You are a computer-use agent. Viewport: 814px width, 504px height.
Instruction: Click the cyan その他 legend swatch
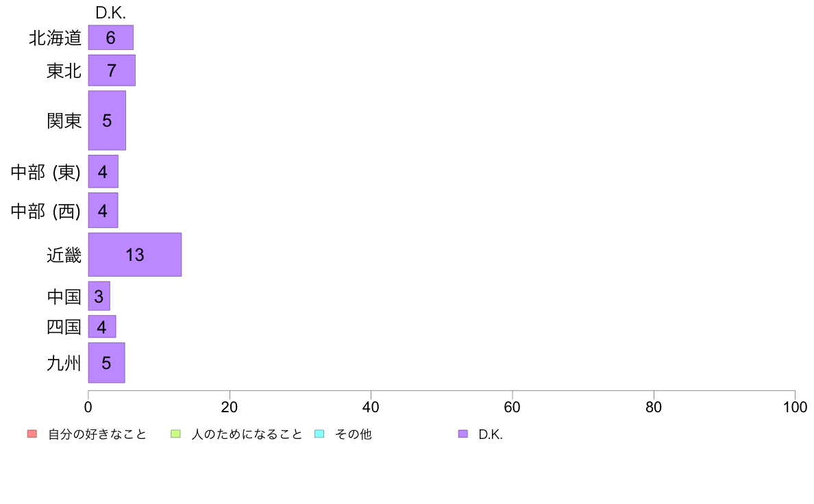(x=319, y=434)
